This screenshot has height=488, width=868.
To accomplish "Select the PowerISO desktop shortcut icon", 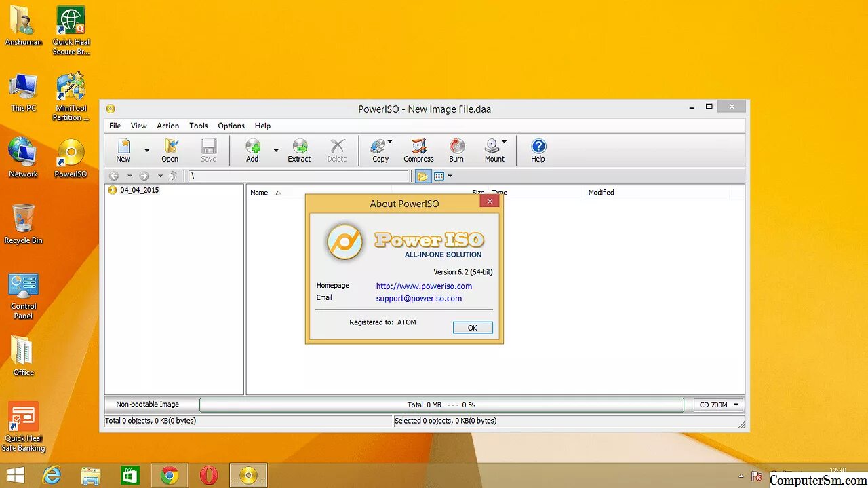I will click(71, 159).
